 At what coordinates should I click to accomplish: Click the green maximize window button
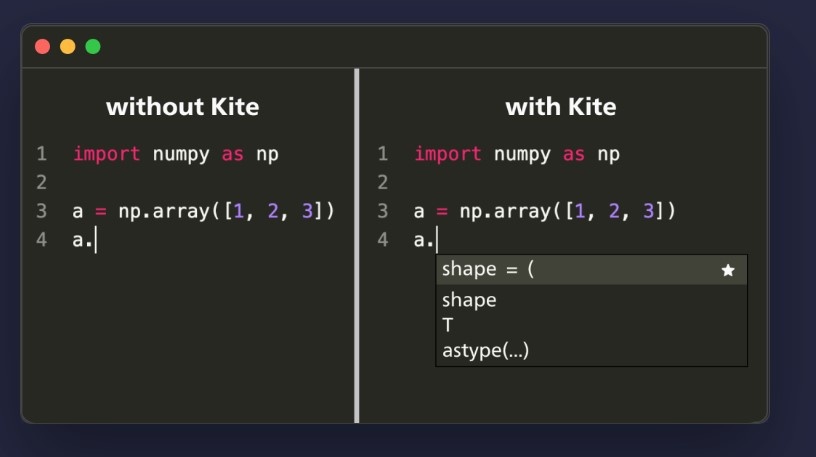(93, 47)
